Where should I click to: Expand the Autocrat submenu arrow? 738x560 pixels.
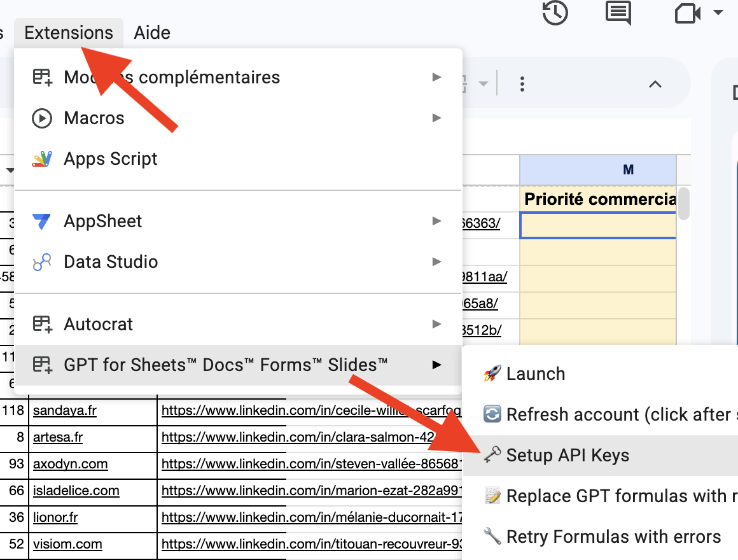[437, 324]
